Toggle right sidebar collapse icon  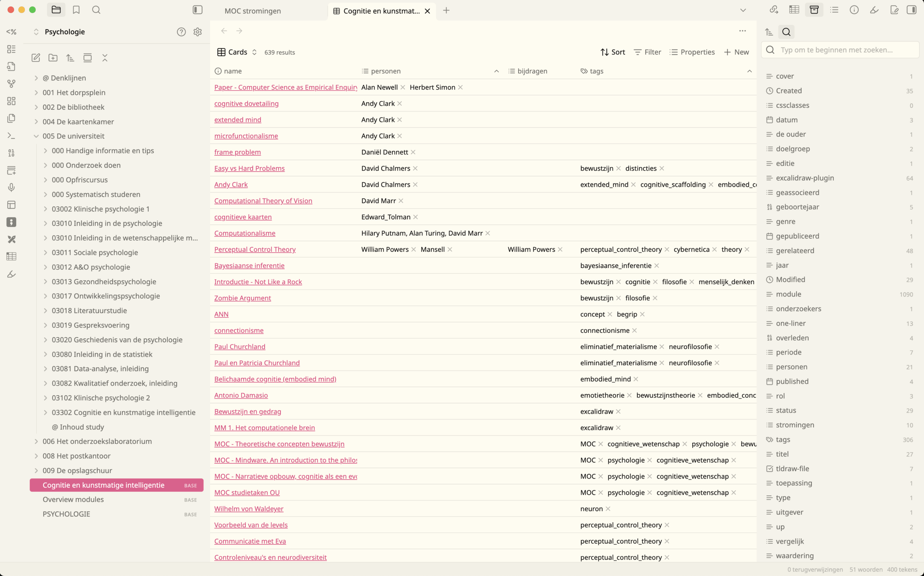click(x=911, y=10)
